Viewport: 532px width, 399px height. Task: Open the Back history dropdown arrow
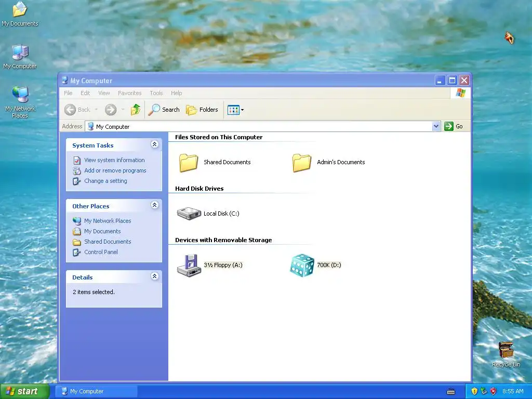[96, 110]
